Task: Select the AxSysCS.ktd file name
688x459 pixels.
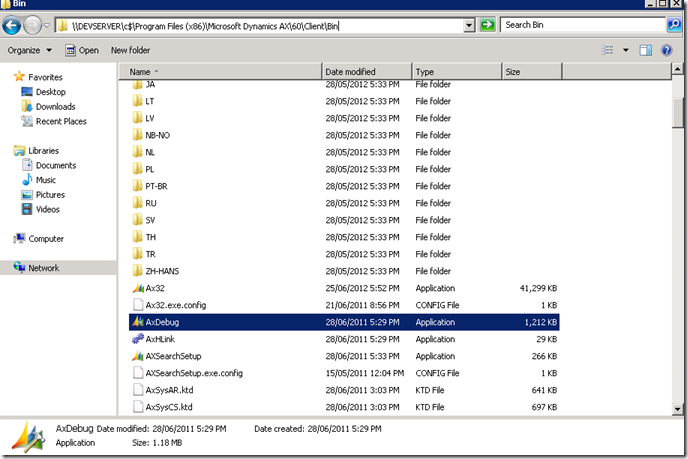Action: [x=169, y=407]
